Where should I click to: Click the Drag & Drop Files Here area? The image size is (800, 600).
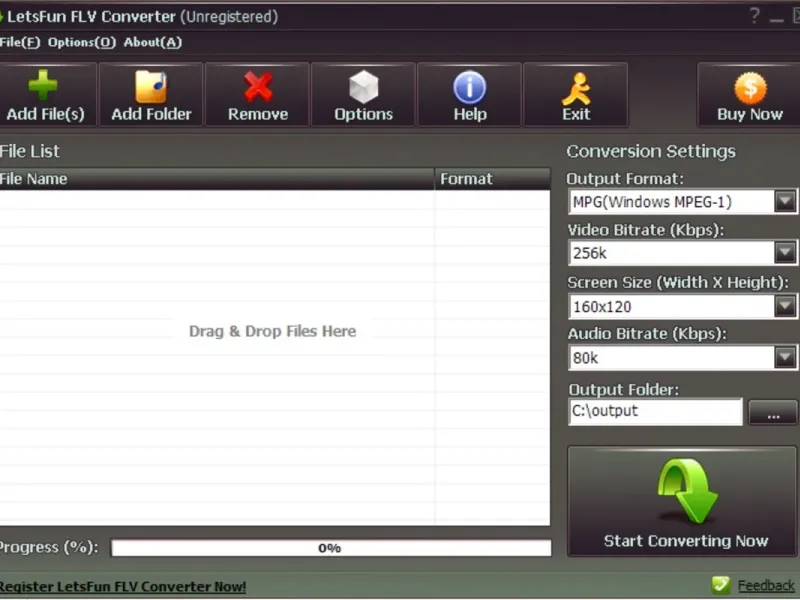pyautogui.click(x=272, y=331)
